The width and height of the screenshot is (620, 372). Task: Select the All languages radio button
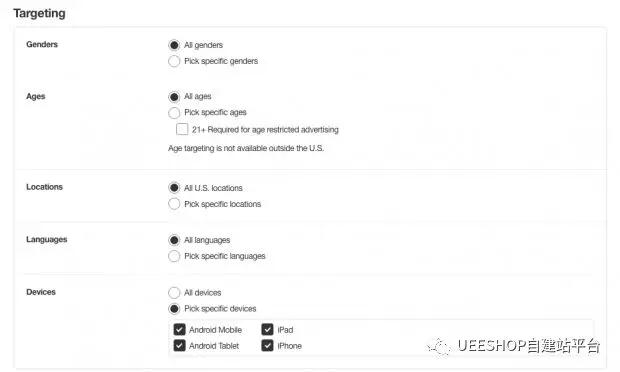174,240
